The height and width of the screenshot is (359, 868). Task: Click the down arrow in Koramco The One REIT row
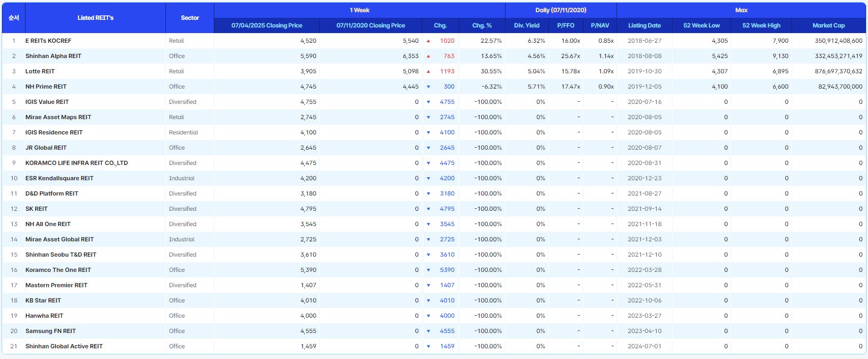click(429, 270)
